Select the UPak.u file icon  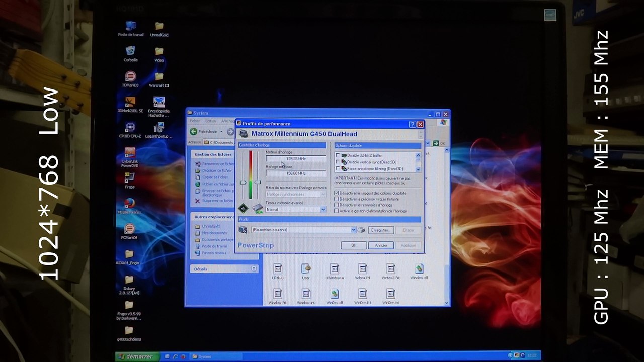[x=278, y=271]
